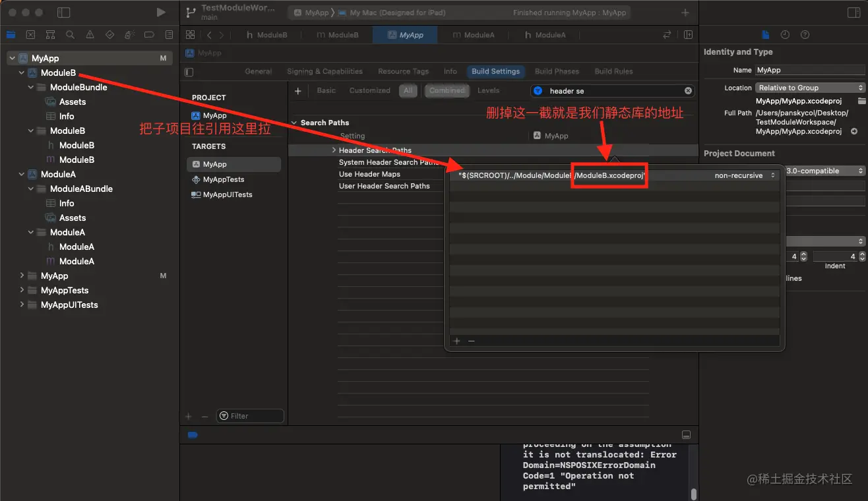Go back in editor history
Viewport: 868px width, 501px height.
pos(208,35)
